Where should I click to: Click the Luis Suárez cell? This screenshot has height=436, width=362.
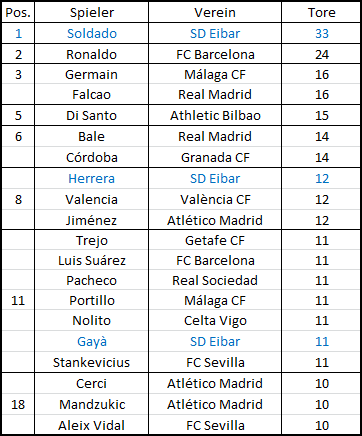[x=91, y=260]
